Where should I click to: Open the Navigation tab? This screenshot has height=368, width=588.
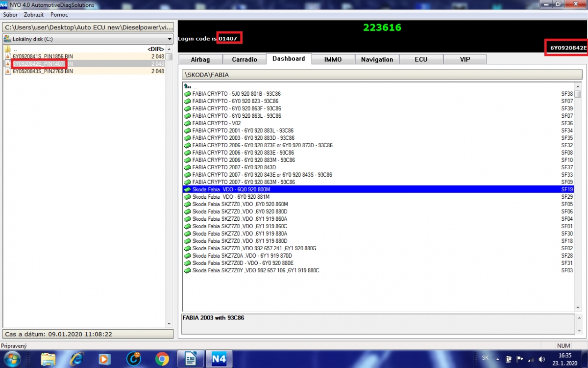pyautogui.click(x=377, y=59)
